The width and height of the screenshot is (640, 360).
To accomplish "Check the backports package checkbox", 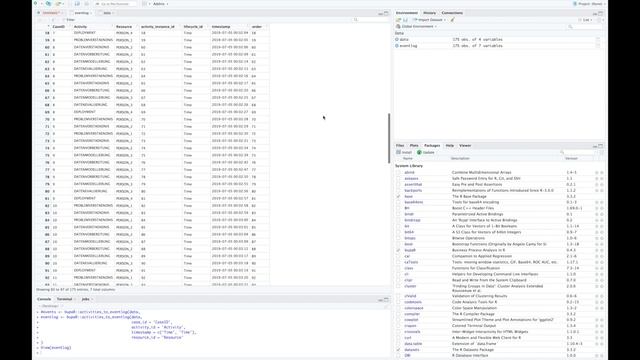I will pos(398,191).
